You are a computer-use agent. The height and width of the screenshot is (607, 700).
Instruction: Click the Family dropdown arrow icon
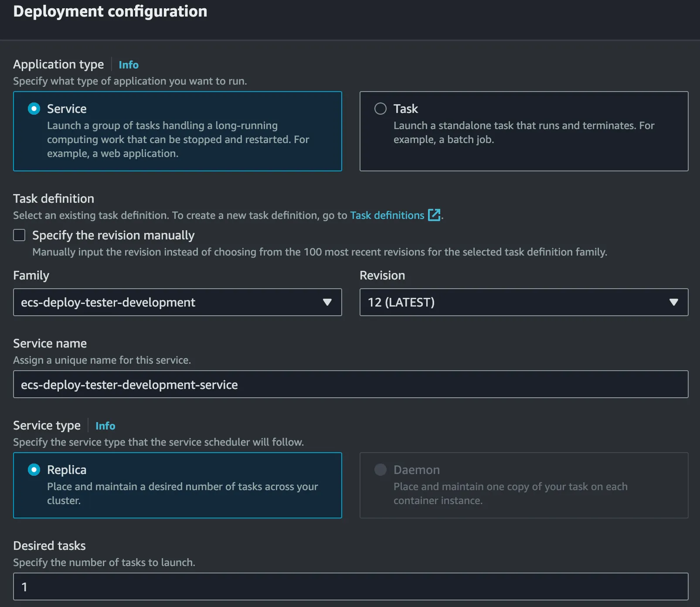coord(327,302)
